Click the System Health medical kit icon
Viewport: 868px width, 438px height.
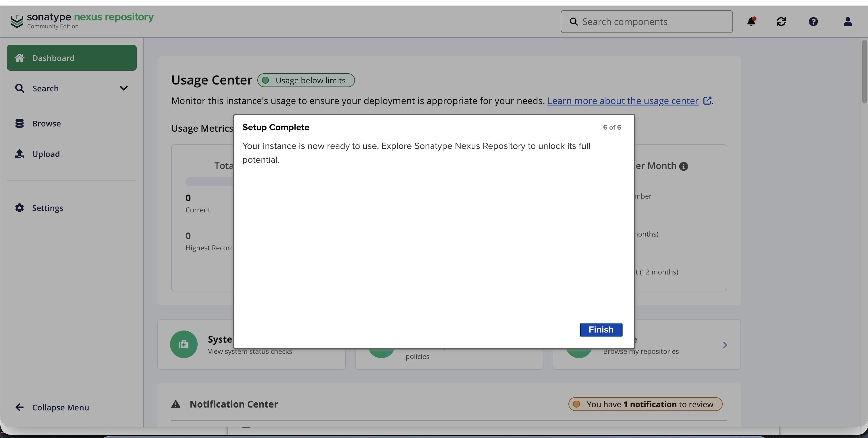pyautogui.click(x=184, y=344)
